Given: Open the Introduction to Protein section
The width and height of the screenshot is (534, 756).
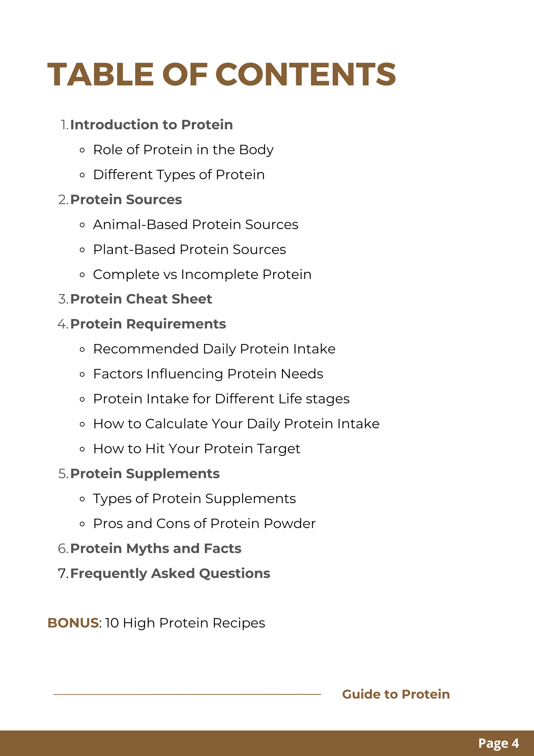Looking at the screenshot, I should (x=151, y=125).
